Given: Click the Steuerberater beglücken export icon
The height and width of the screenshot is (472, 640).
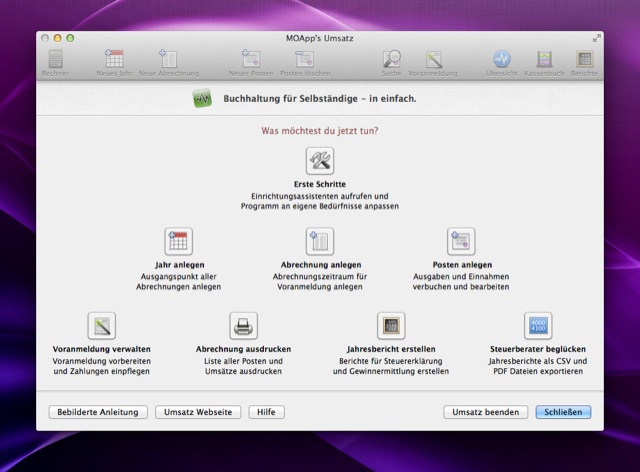Looking at the screenshot, I should [x=538, y=325].
